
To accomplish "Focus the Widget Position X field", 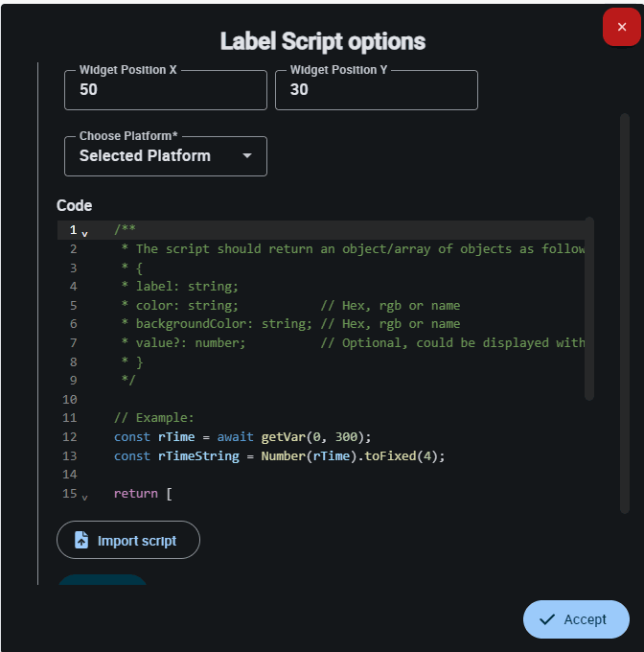I will [x=165, y=90].
